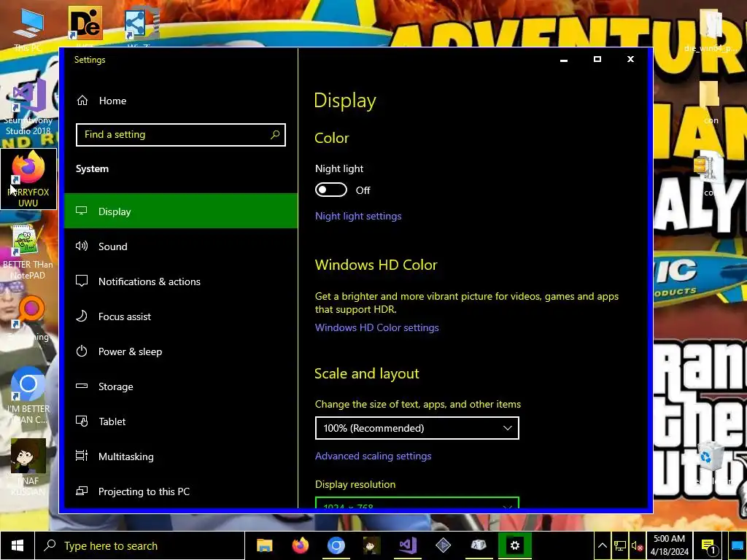Close the Settings window
747x560 pixels.
click(x=630, y=59)
